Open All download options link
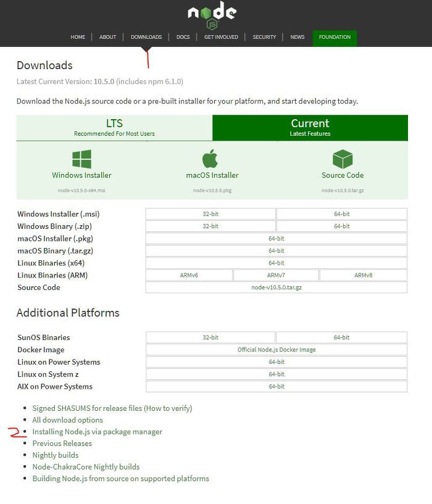 pos(67,419)
